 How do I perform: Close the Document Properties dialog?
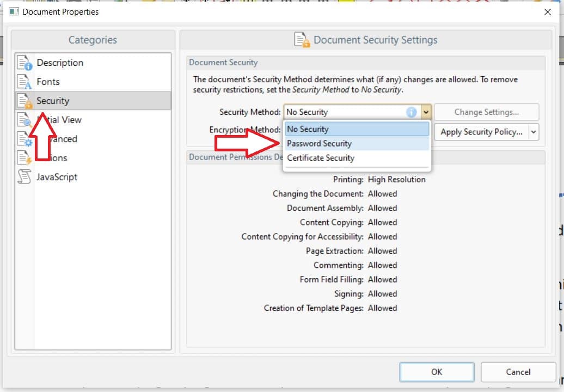point(548,12)
